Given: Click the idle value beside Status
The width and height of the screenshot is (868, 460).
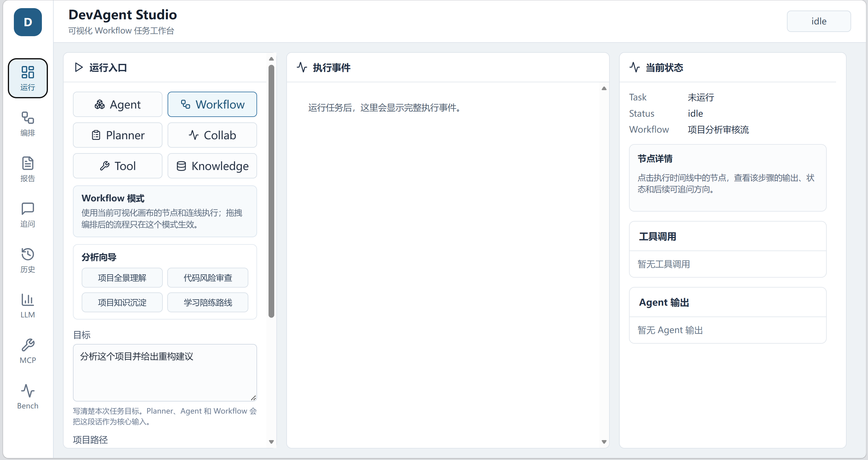Looking at the screenshot, I should [695, 114].
